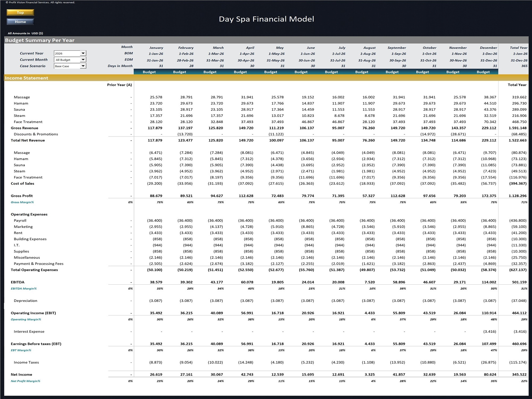Click February discount value (13.720)

click(185, 134)
